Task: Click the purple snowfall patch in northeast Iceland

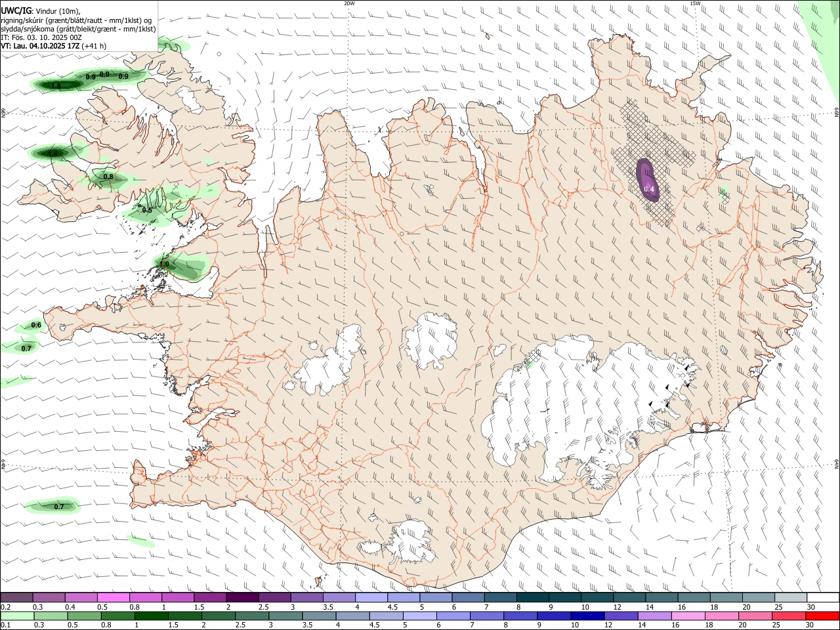Action: pos(647,179)
